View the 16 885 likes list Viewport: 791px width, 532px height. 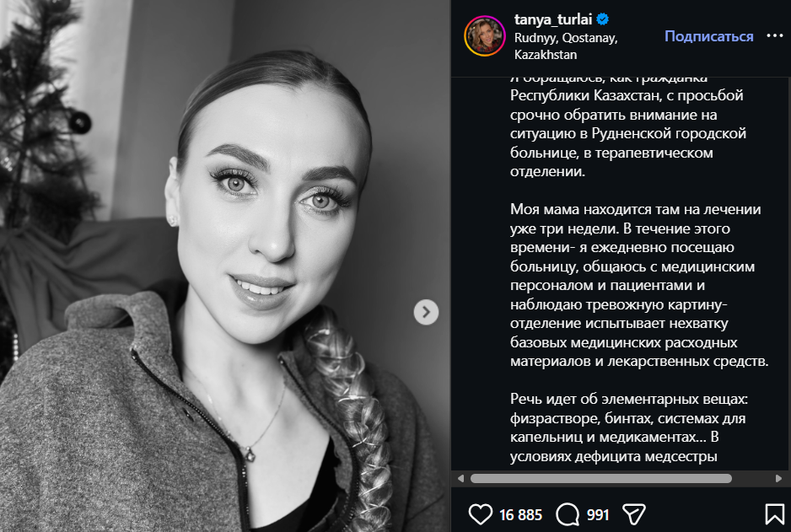click(520, 514)
